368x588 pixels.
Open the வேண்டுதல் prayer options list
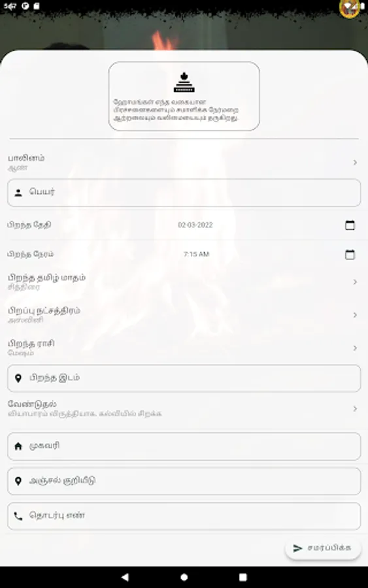click(x=184, y=409)
